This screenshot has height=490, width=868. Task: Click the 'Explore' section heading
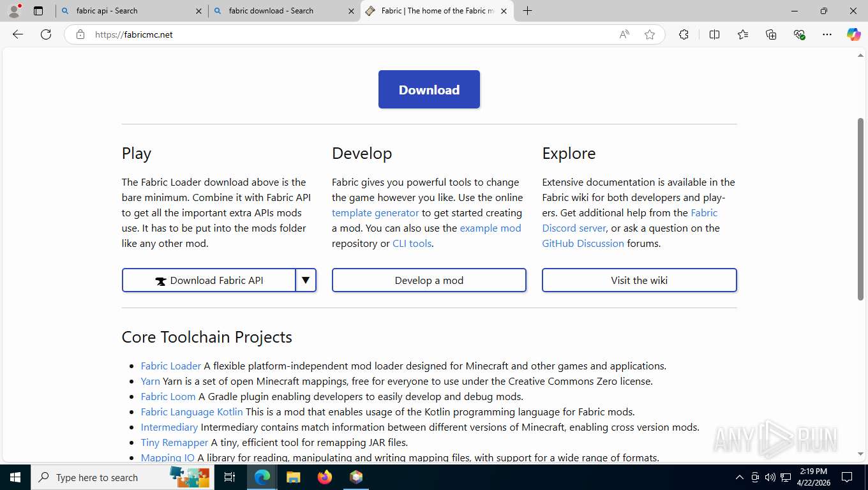click(x=569, y=154)
